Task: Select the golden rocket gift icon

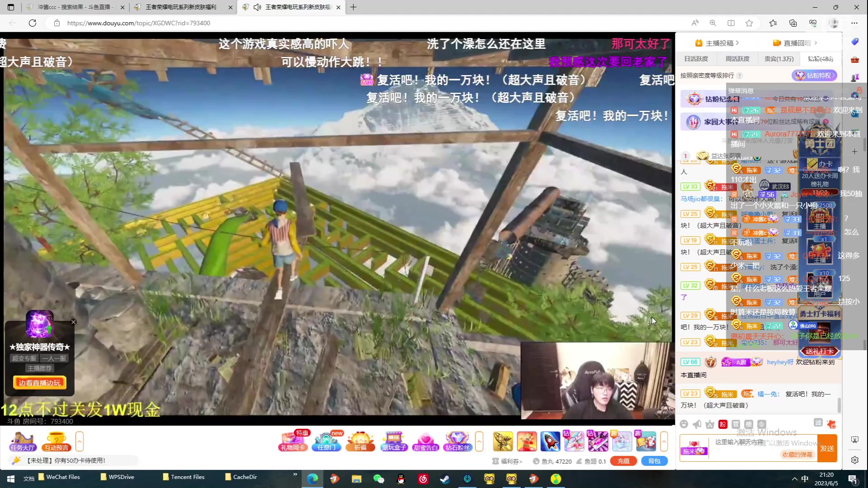Action: [503, 441]
